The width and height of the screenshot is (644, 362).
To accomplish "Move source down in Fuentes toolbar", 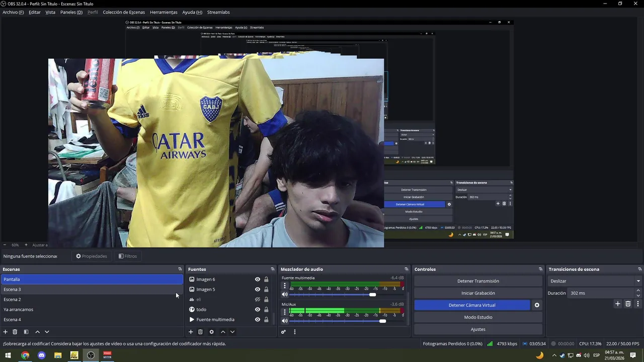I will click(232, 332).
